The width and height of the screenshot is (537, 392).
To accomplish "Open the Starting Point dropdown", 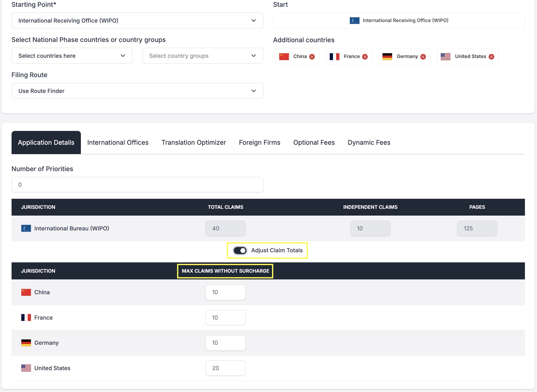I will pos(137,21).
